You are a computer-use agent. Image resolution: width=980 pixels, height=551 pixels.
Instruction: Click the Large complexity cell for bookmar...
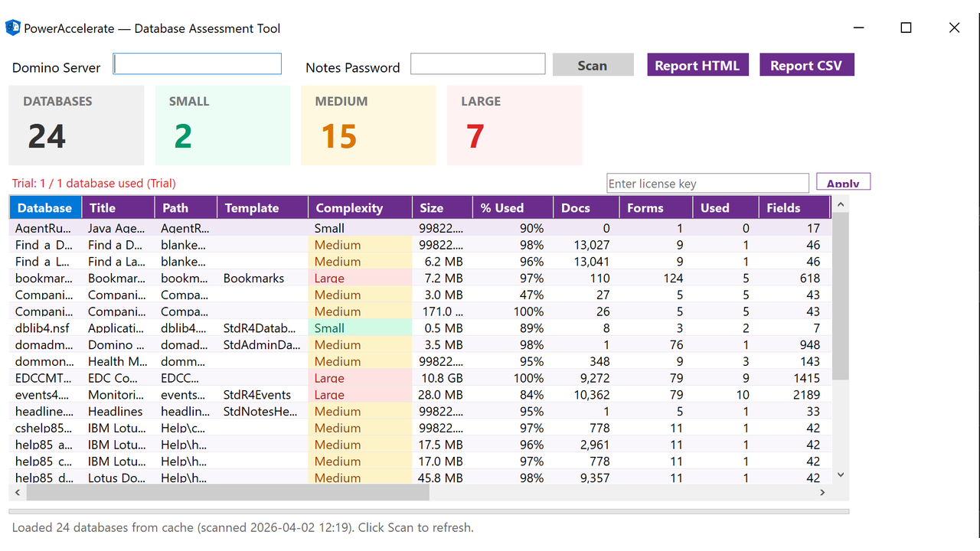pyautogui.click(x=360, y=278)
